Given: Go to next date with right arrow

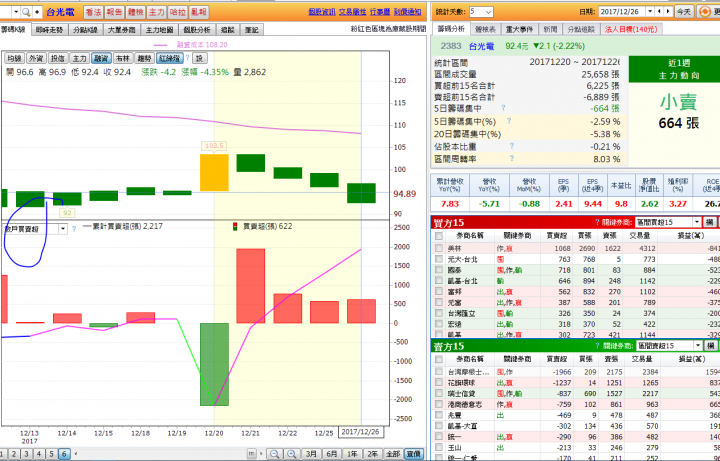Looking at the screenshot, I should tap(668, 12).
